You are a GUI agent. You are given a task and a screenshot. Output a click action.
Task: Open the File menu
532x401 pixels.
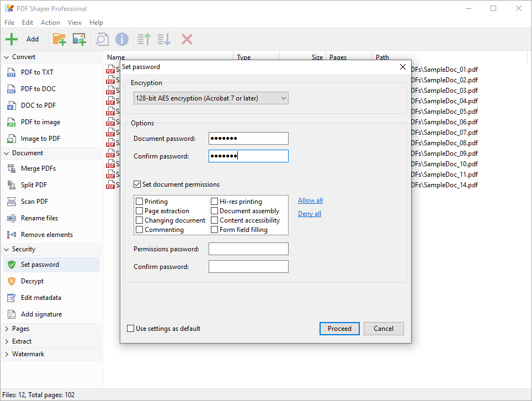click(x=9, y=23)
